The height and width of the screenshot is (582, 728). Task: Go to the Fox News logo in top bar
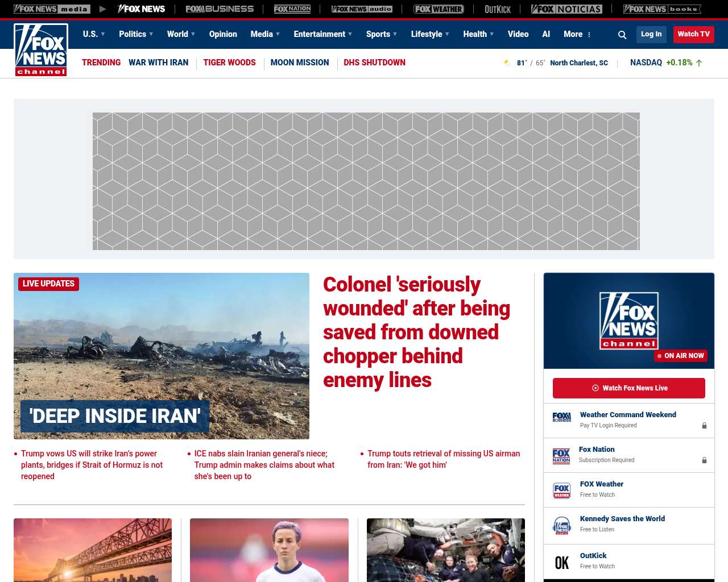[142, 9]
